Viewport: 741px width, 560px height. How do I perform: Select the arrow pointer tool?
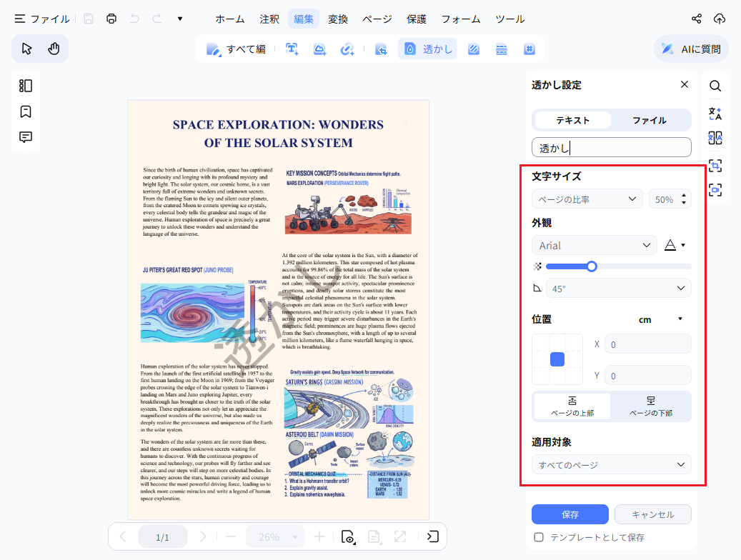pos(26,49)
